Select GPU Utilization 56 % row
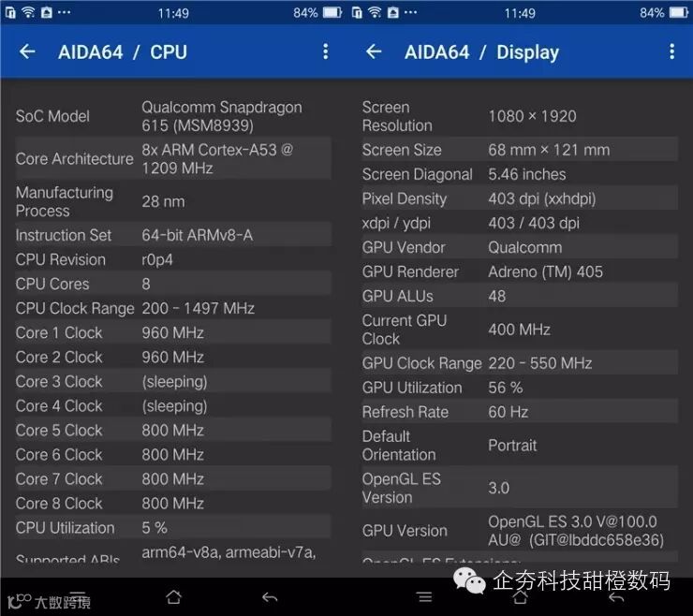693x616 pixels. pyautogui.click(x=520, y=388)
